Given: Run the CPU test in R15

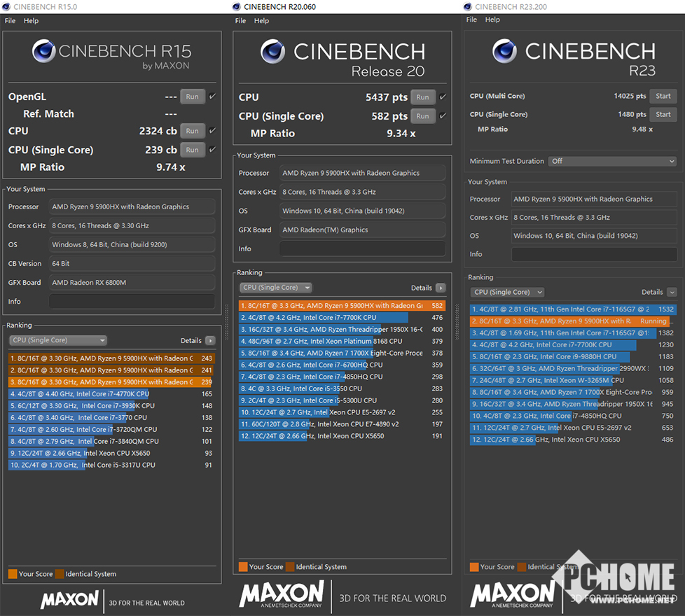Looking at the screenshot, I should (x=192, y=130).
